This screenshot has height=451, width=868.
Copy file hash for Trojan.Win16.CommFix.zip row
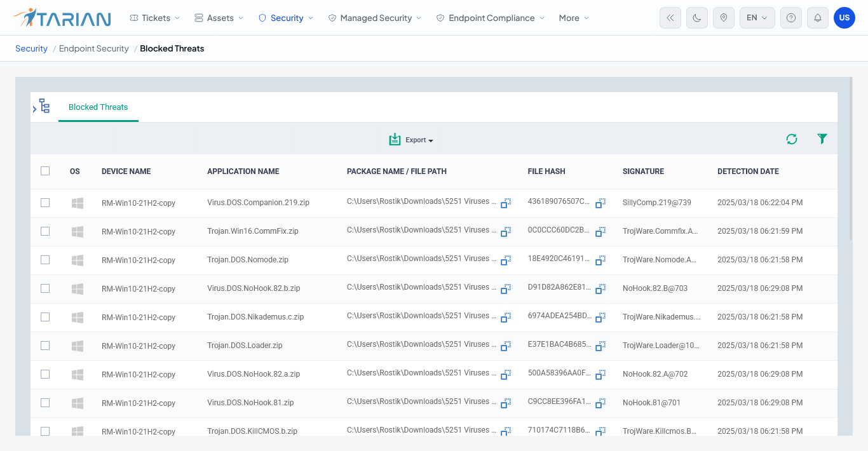pyautogui.click(x=600, y=231)
